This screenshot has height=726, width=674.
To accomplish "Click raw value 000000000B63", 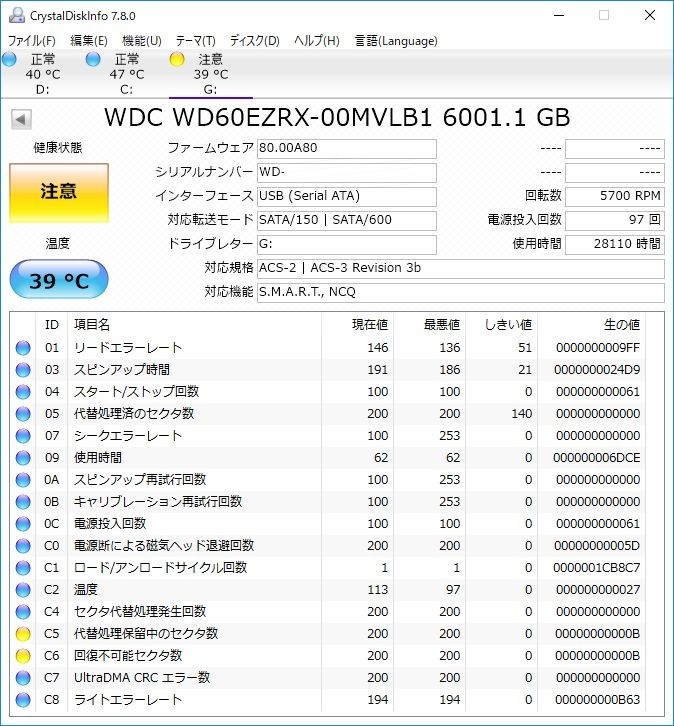I will (x=598, y=700).
